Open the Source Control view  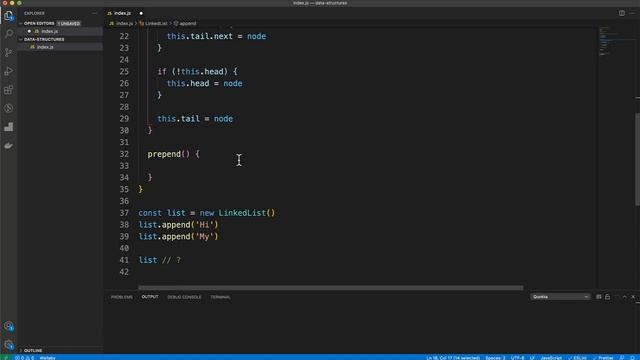[9, 52]
